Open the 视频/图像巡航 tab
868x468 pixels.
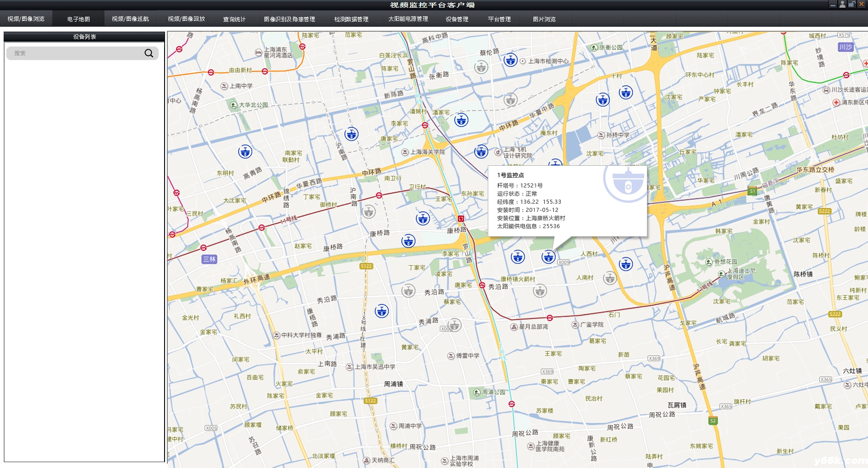[x=130, y=19]
